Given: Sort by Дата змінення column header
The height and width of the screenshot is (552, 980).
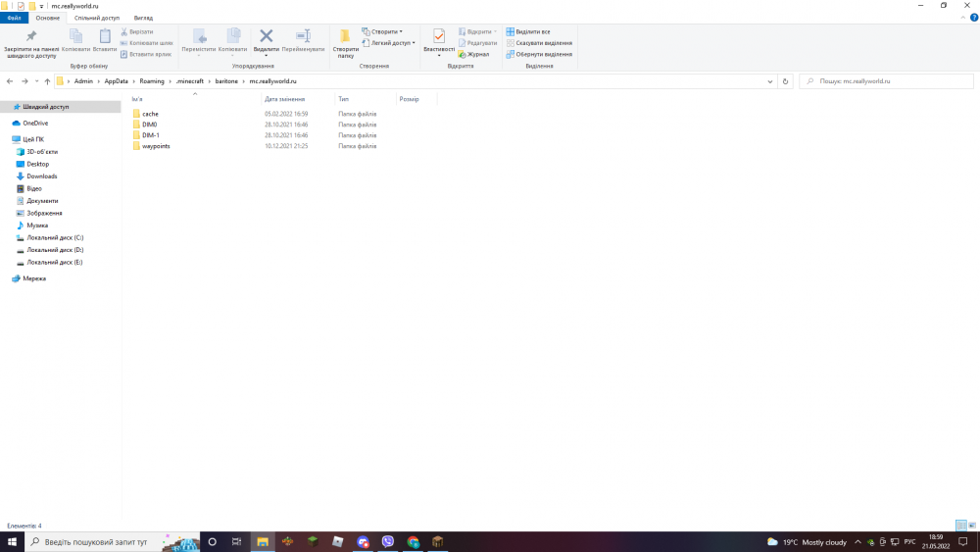Looking at the screenshot, I should 298,99.
